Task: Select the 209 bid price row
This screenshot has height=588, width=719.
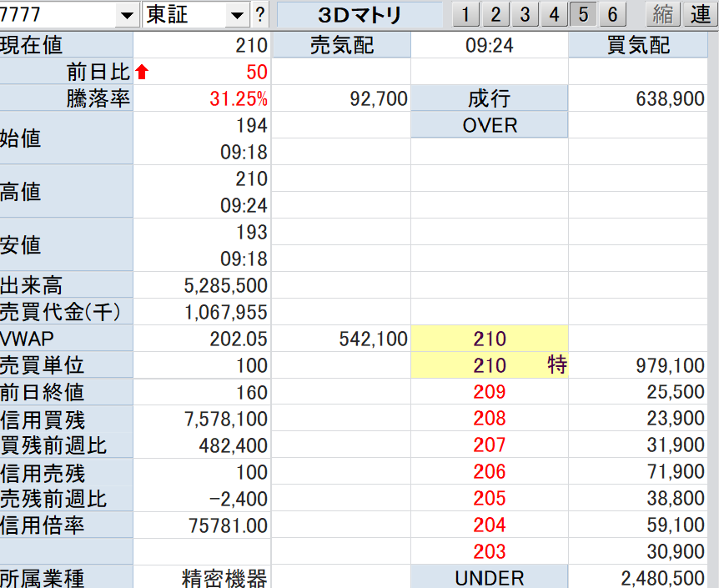Action: [x=490, y=392]
